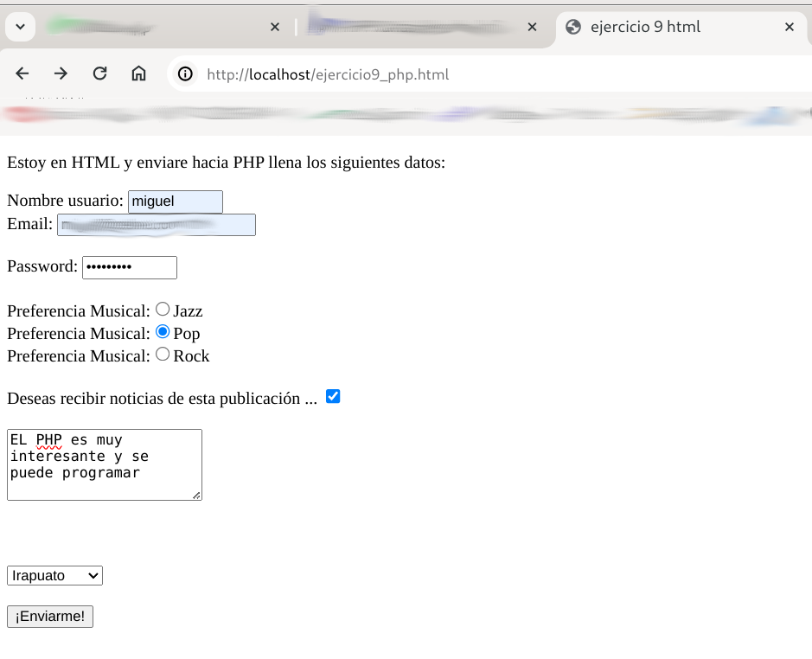Viewport: 812px width, 659px height.
Task: Click the browser back arrow
Action: point(22,74)
